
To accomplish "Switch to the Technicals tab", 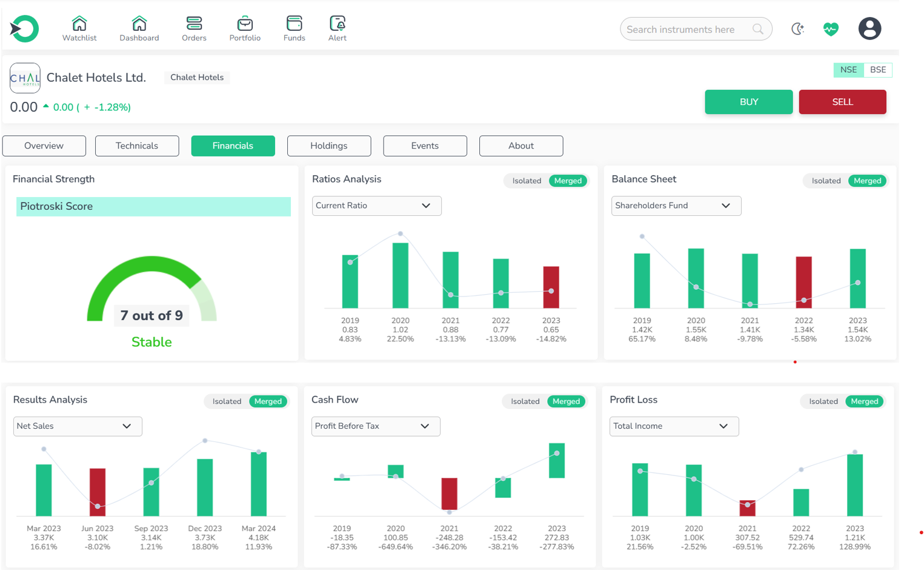I will click(x=137, y=146).
